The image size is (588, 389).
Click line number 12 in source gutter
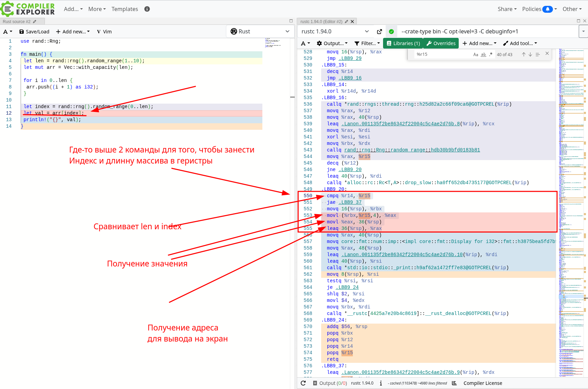[9, 113]
